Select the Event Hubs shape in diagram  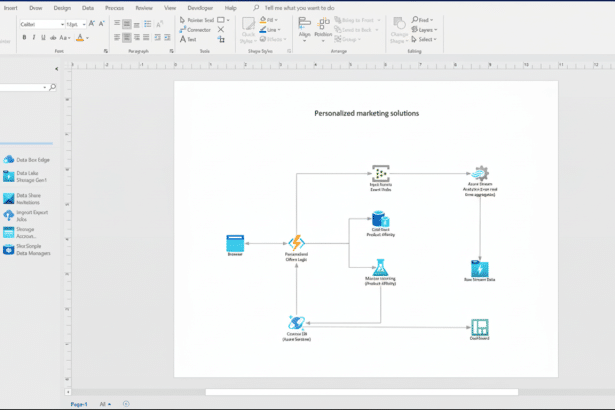pyautogui.click(x=380, y=173)
